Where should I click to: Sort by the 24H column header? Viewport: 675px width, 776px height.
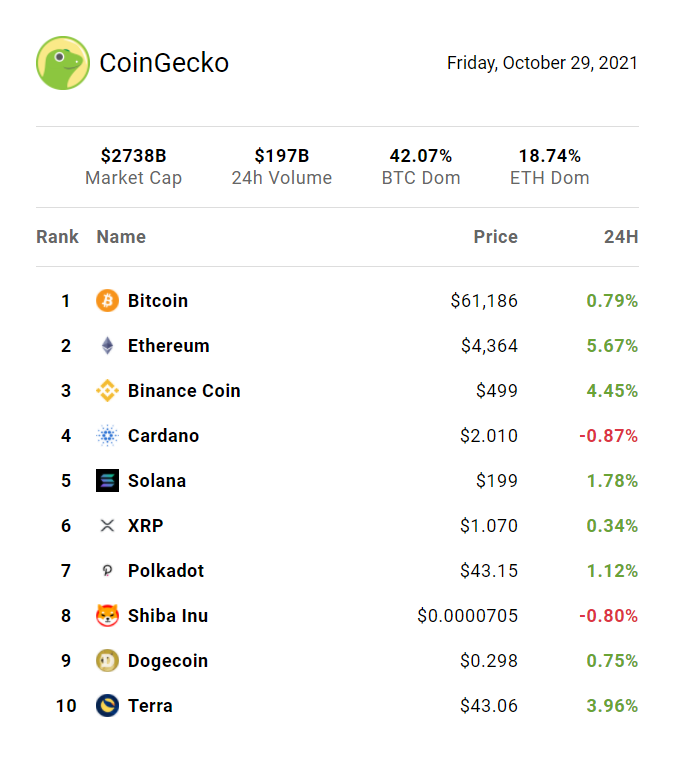620,237
